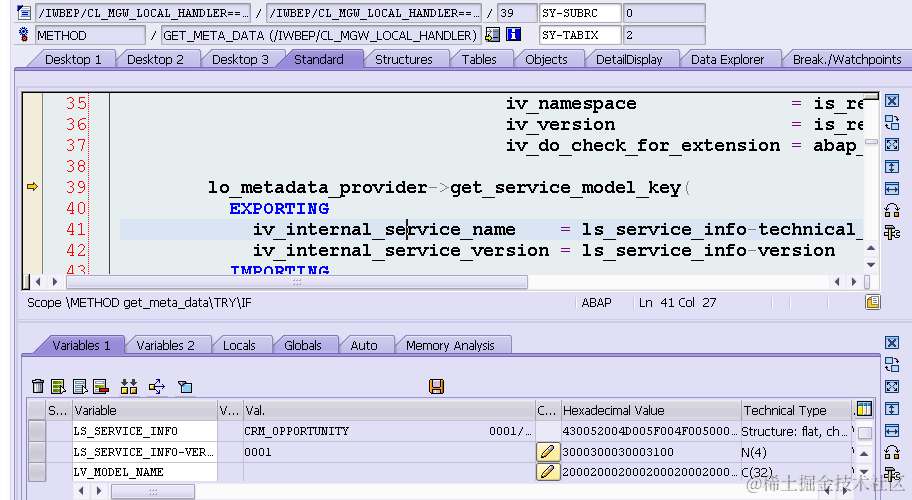The image size is (912, 500).
Task: Click the Variable column header
Action: pyautogui.click(x=144, y=410)
